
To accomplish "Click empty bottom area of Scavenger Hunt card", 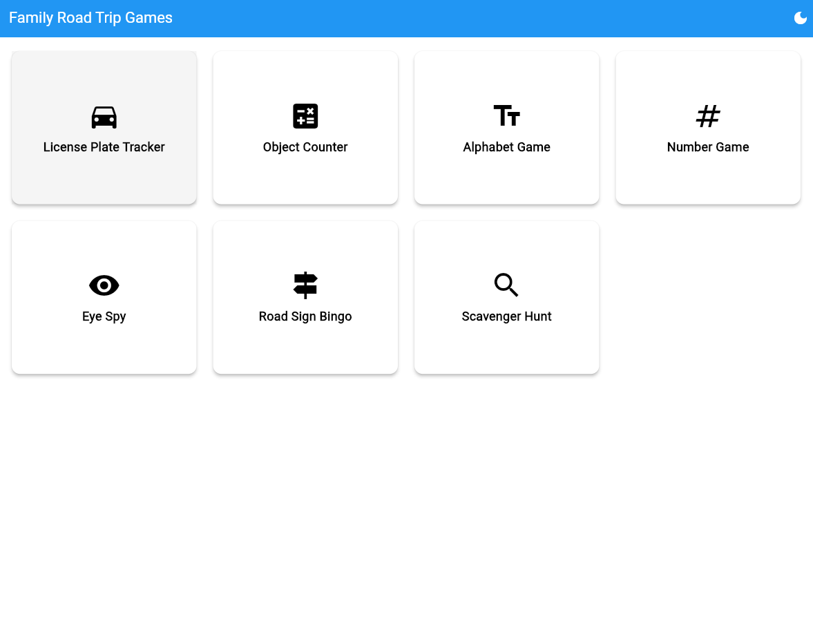I will pyautogui.click(x=506, y=352).
